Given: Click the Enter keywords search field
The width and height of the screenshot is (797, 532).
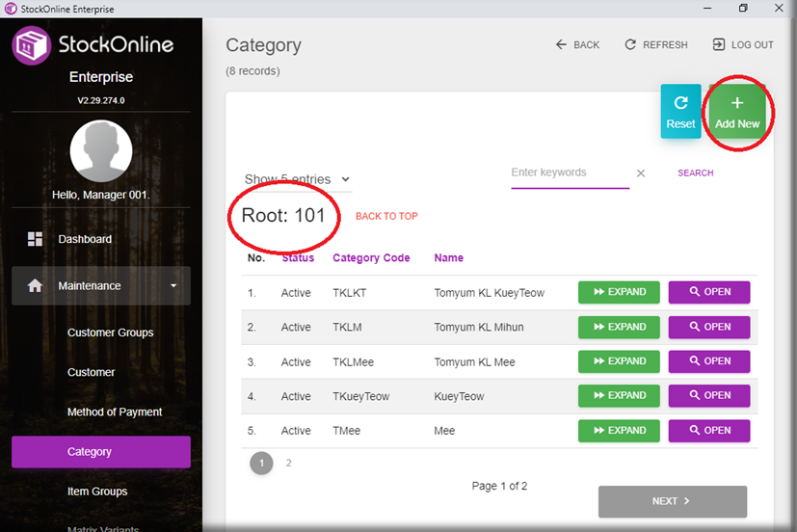Looking at the screenshot, I should [x=569, y=173].
